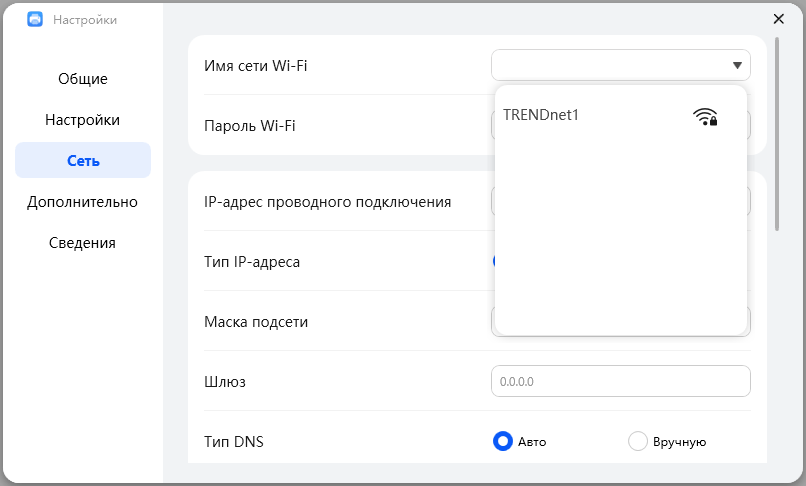Set DNS type to Вручную
This screenshot has width=806, height=486.
[637, 441]
